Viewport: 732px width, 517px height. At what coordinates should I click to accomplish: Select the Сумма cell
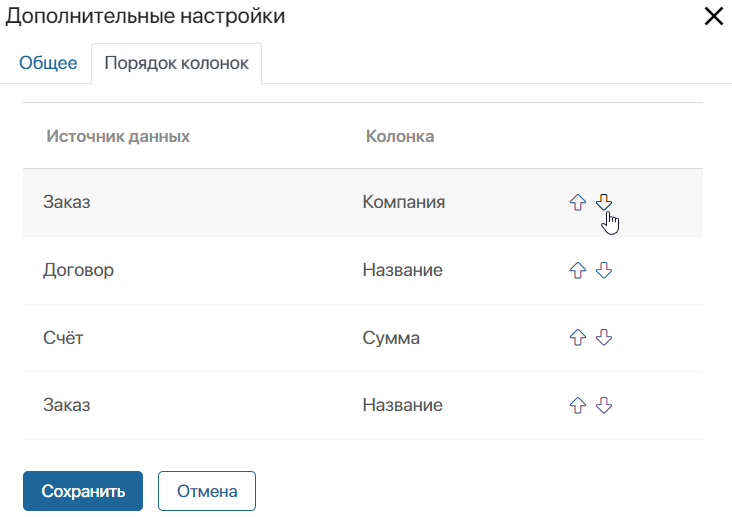391,338
